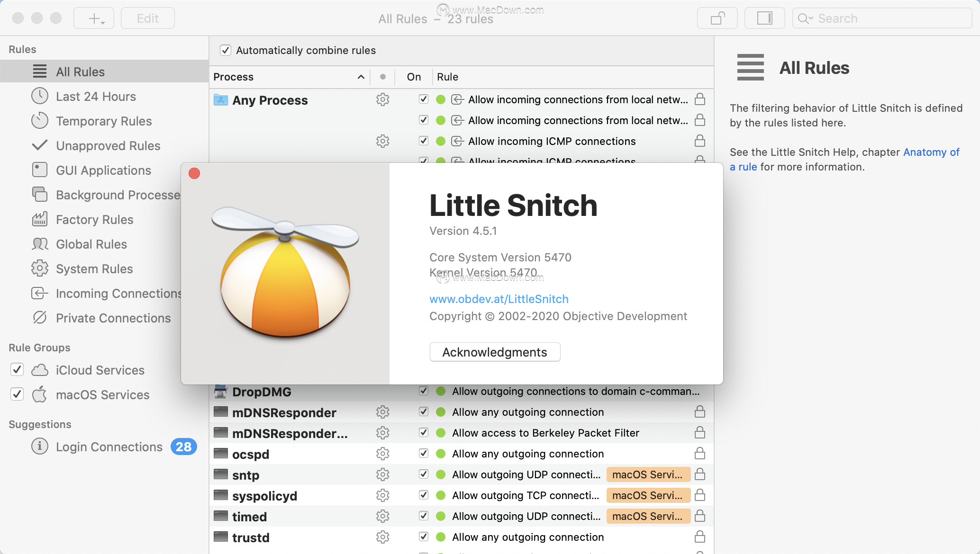Open www.obdev.at/LittleSnitch link

(499, 299)
